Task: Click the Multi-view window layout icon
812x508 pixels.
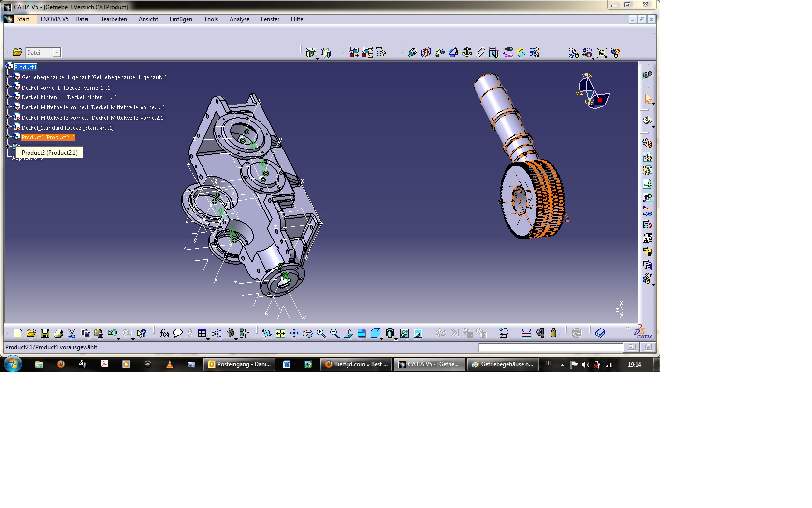Action: [362, 333]
